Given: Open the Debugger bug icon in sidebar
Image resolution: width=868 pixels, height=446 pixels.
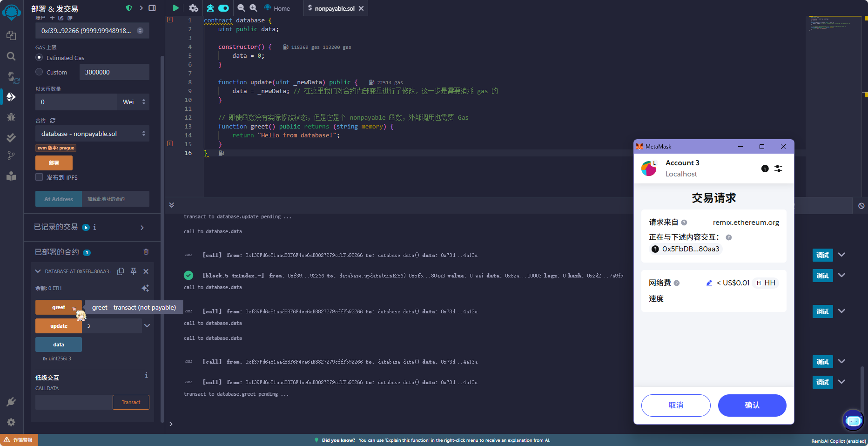Looking at the screenshot, I should (11, 117).
